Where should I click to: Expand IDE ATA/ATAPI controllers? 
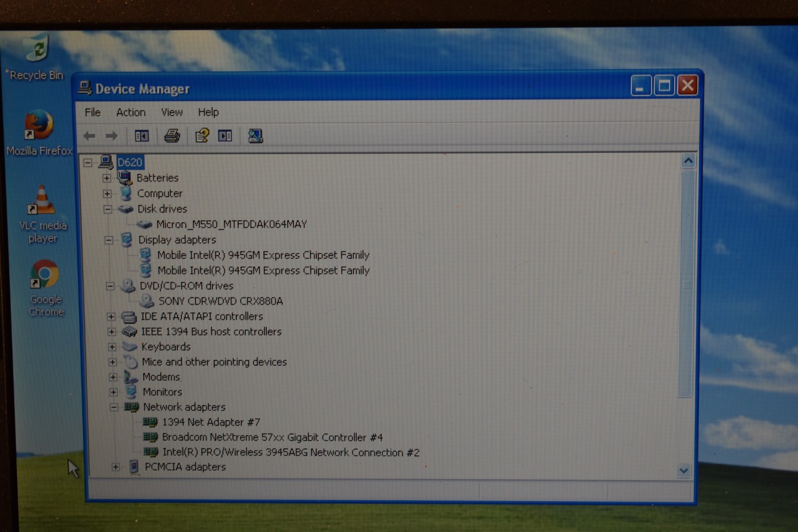[111, 317]
